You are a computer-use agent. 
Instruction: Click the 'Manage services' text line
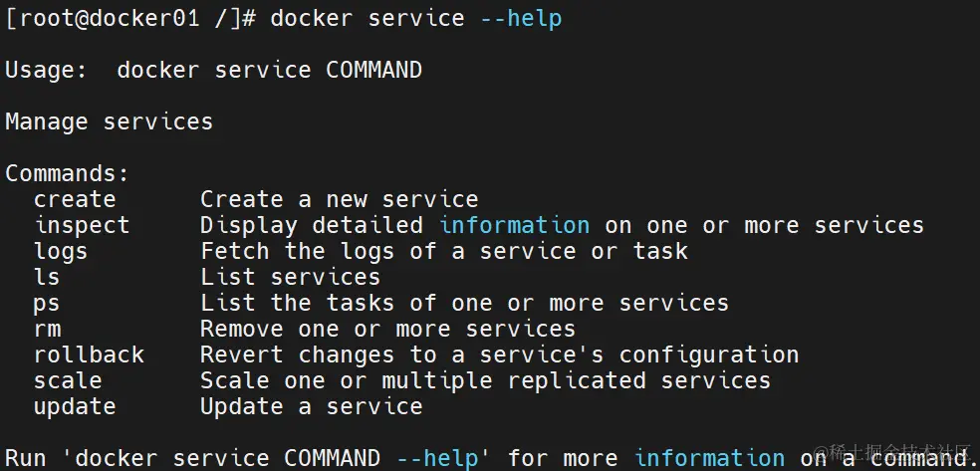(x=109, y=121)
